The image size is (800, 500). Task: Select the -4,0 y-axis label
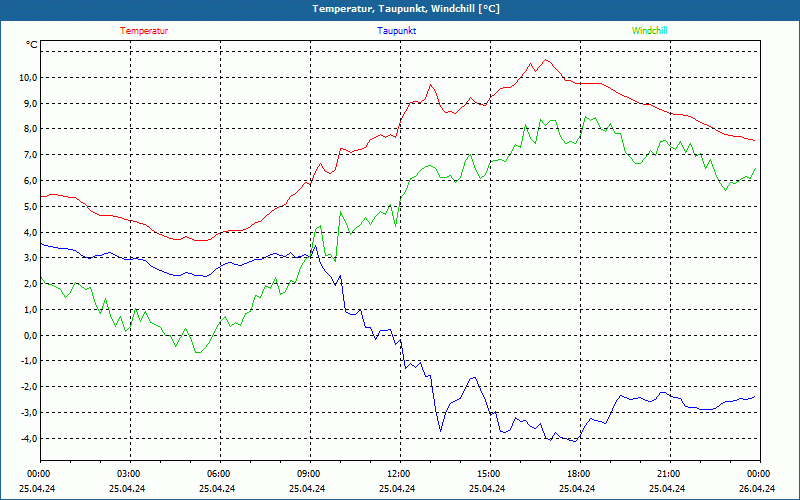[29, 438]
